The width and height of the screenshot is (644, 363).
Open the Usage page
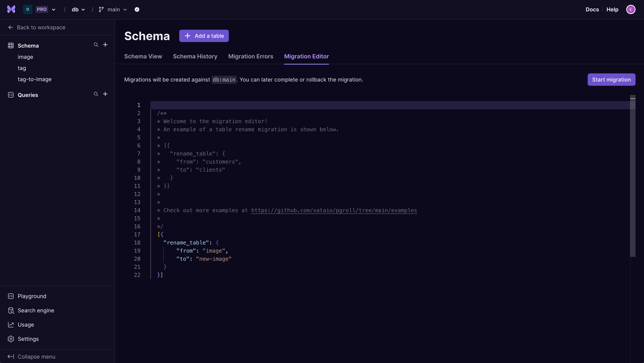[x=26, y=325]
